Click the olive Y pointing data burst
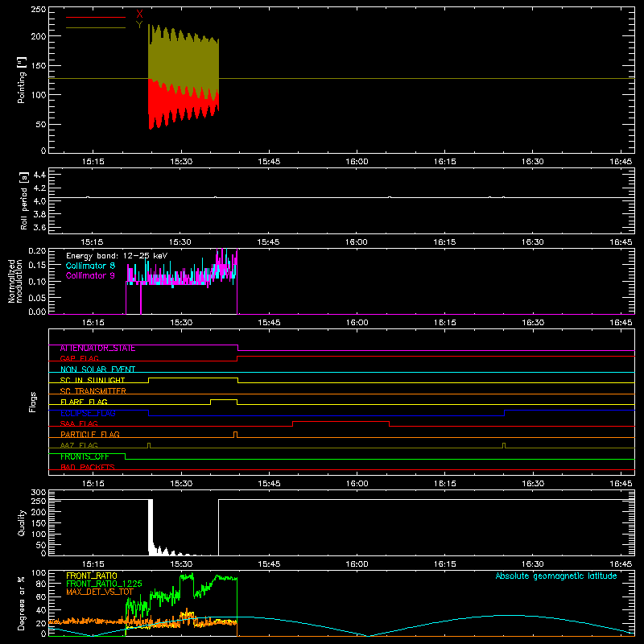 (184, 62)
